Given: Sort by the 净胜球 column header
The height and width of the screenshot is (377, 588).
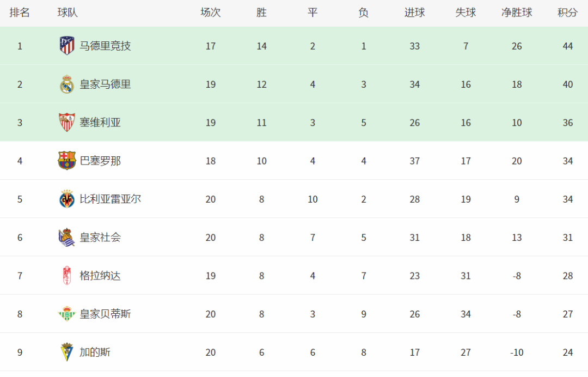Looking at the screenshot, I should pyautogui.click(x=517, y=13).
